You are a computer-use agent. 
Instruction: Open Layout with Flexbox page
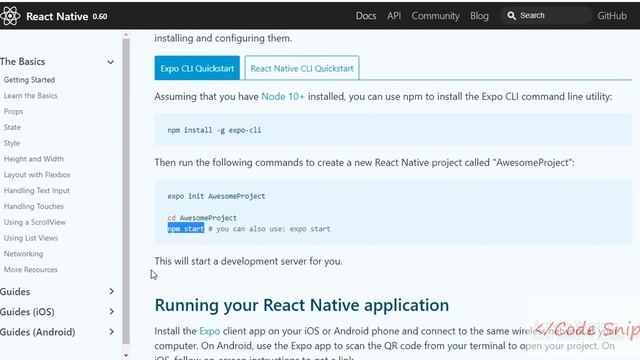coord(37,175)
